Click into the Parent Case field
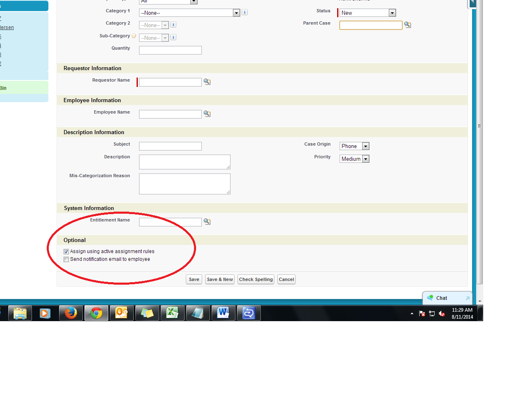This screenshot has height=420, width=525. pyautogui.click(x=371, y=25)
